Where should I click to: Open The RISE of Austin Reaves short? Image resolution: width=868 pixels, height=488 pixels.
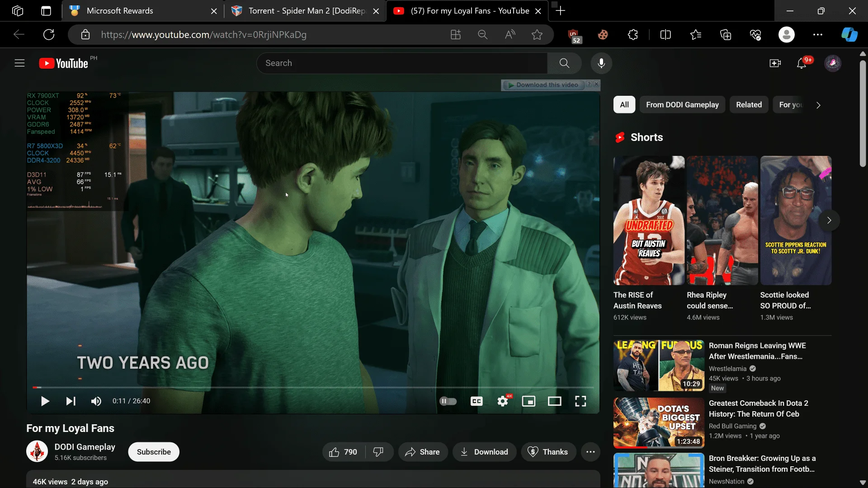[x=649, y=221]
